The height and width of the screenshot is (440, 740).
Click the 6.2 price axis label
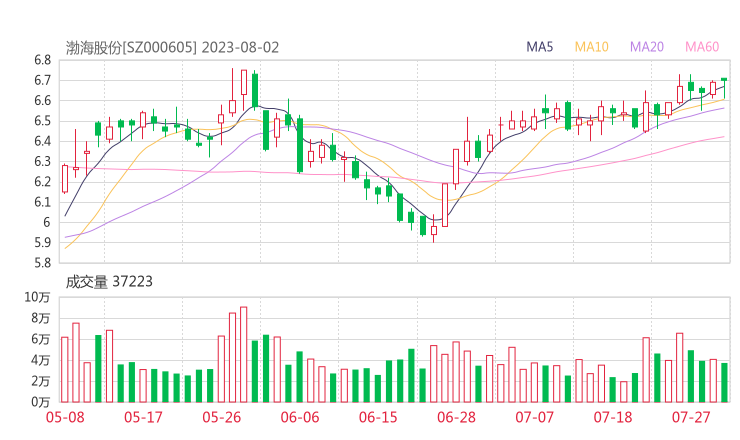(42, 182)
